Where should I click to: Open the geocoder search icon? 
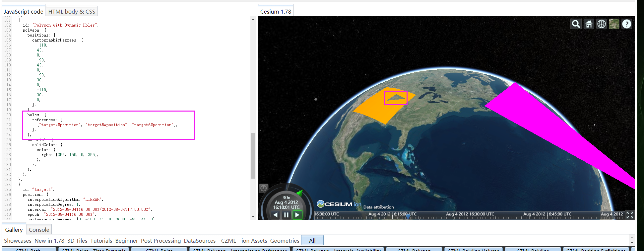tap(576, 24)
